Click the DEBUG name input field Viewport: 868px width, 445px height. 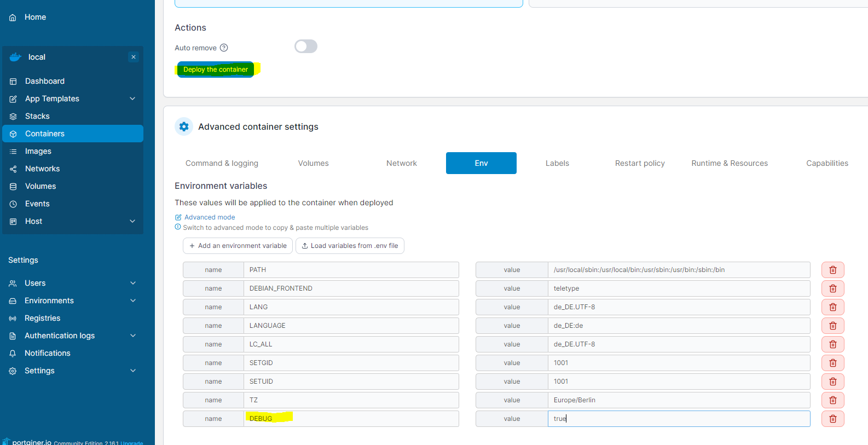pos(351,419)
